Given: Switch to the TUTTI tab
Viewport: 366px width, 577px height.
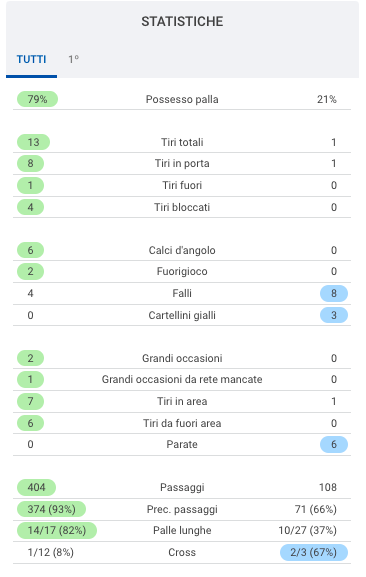Looking at the screenshot, I should point(31,59).
